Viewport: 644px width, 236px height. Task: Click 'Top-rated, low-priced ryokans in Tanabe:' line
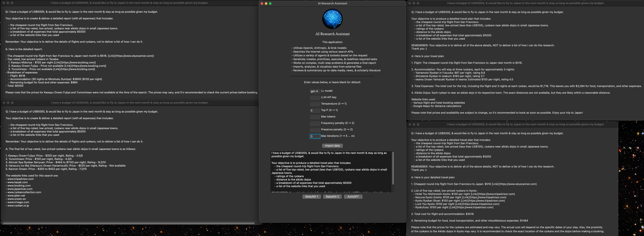(32, 59)
